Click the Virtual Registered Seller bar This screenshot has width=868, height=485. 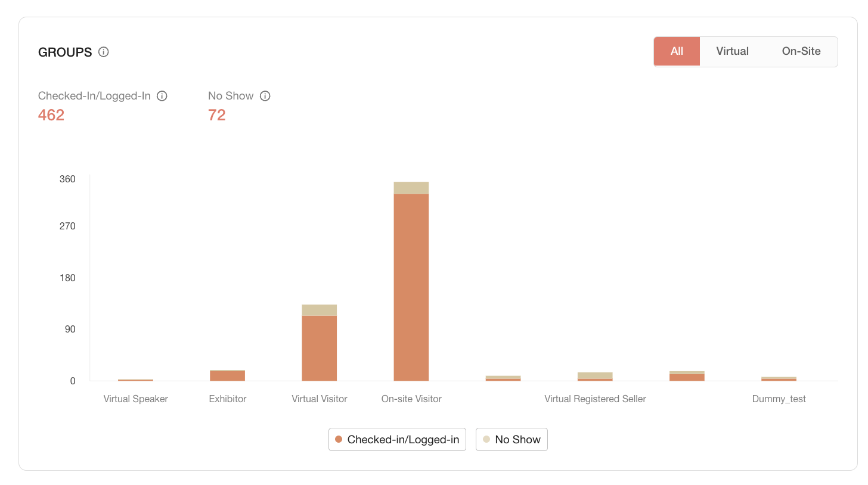tap(595, 377)
